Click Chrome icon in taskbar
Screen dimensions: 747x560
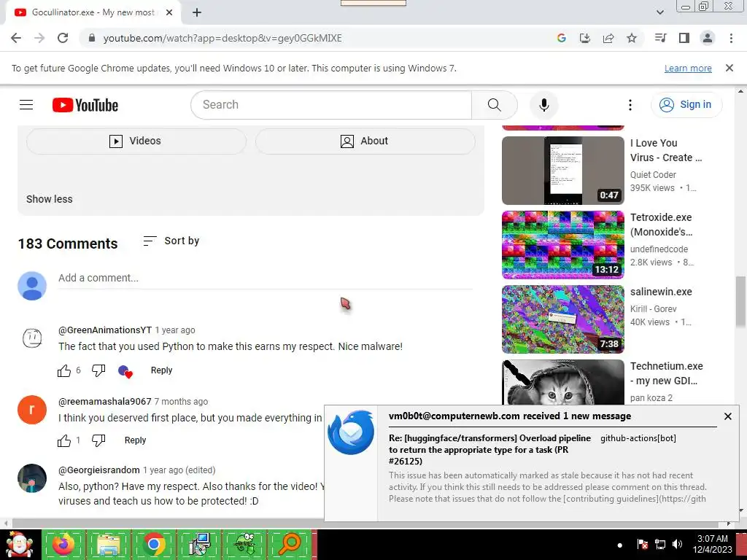153,544
